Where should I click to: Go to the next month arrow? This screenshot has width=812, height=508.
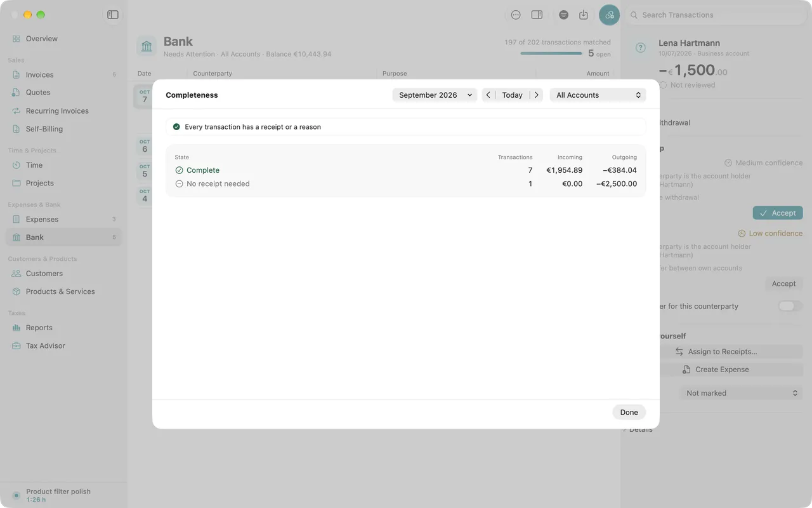click(x=537, y=95)
